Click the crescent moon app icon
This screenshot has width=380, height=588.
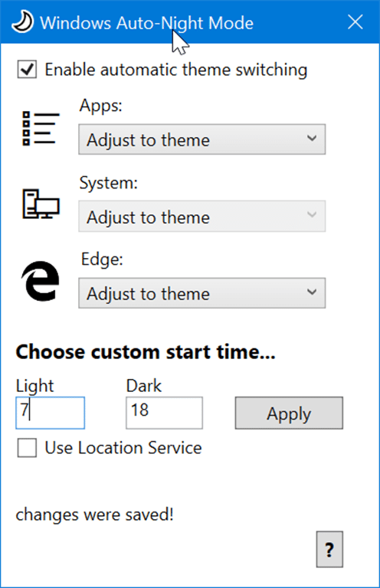(x=22, y=22)
